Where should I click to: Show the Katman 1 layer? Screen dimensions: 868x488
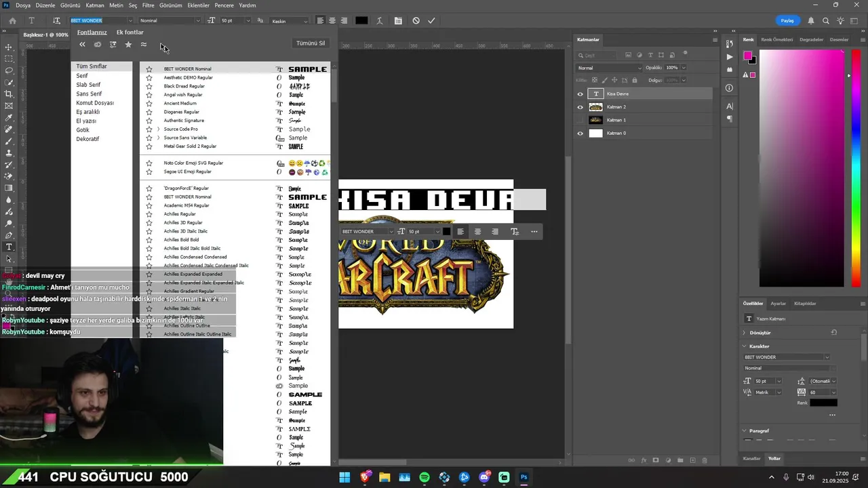580,120
